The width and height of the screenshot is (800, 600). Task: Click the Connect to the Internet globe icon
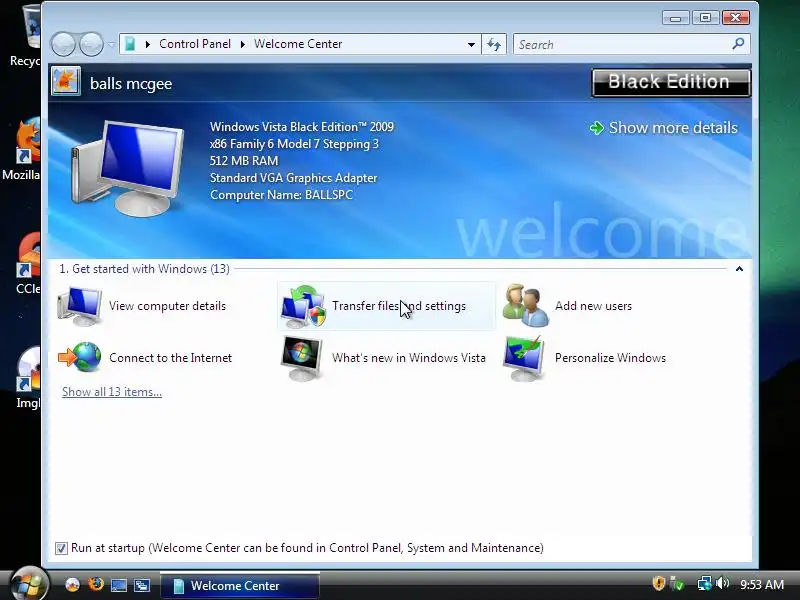pos(80,357)
